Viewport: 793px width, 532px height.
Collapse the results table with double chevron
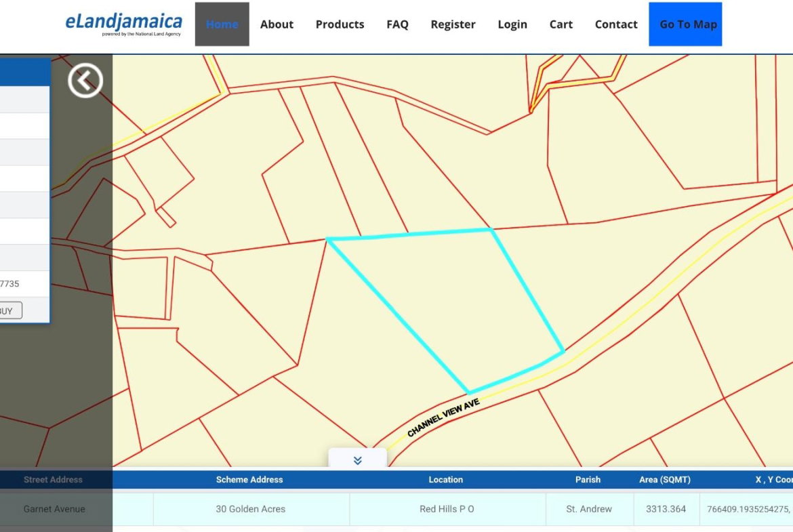coord(357,460)
